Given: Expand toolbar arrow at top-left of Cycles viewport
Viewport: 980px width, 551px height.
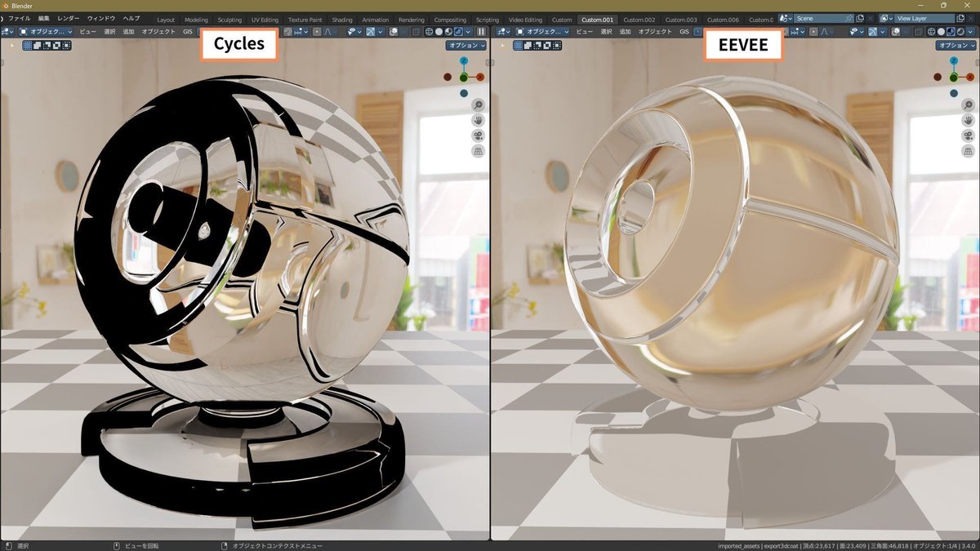Looking at the screenshot, I should coord(11,46).
